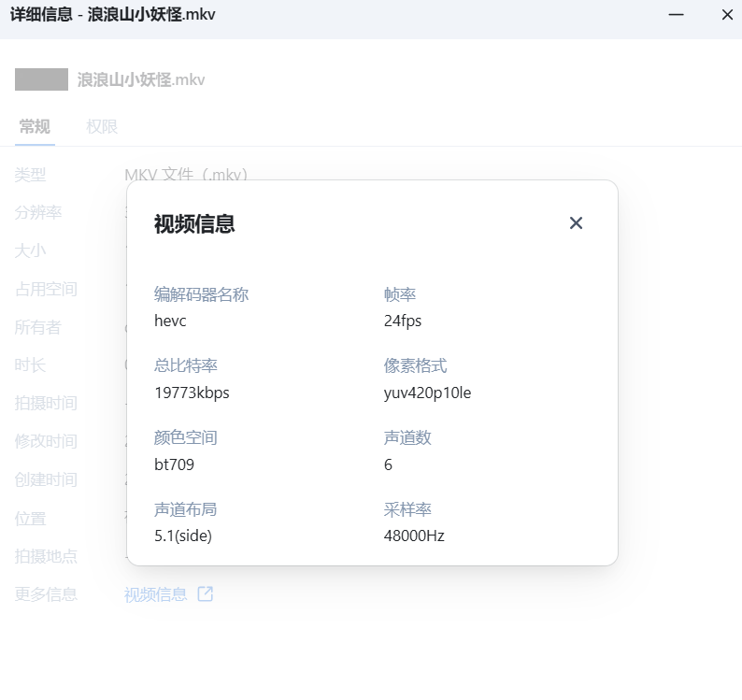This screenshot has height=700, width=742.
Task: Minimize the 详细信息 window
Action: (676, 15)
